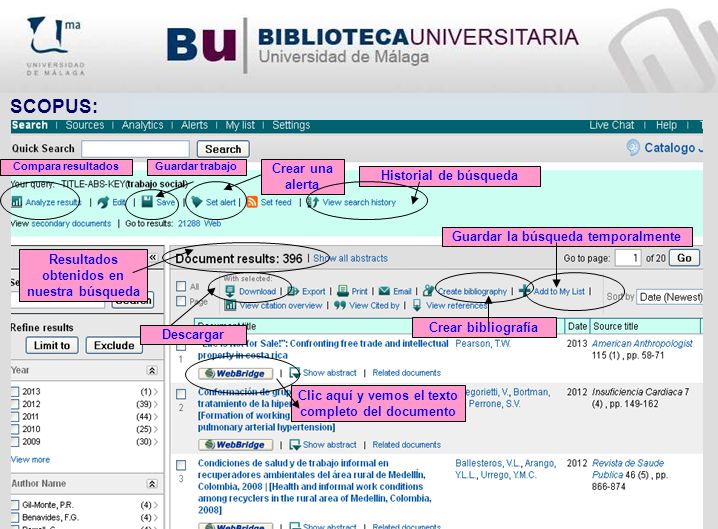Click the Set alert bell icon

(x=197, y=202)
